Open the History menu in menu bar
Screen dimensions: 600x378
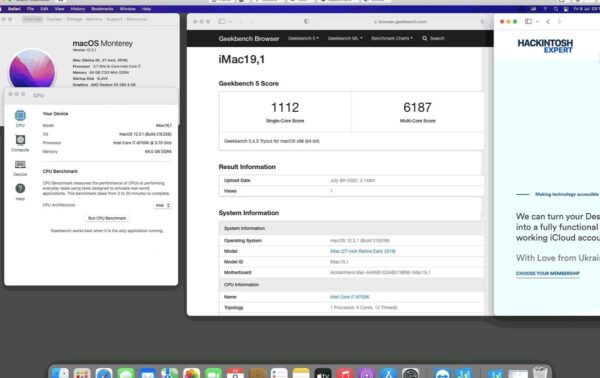click(x=78, y=9)
